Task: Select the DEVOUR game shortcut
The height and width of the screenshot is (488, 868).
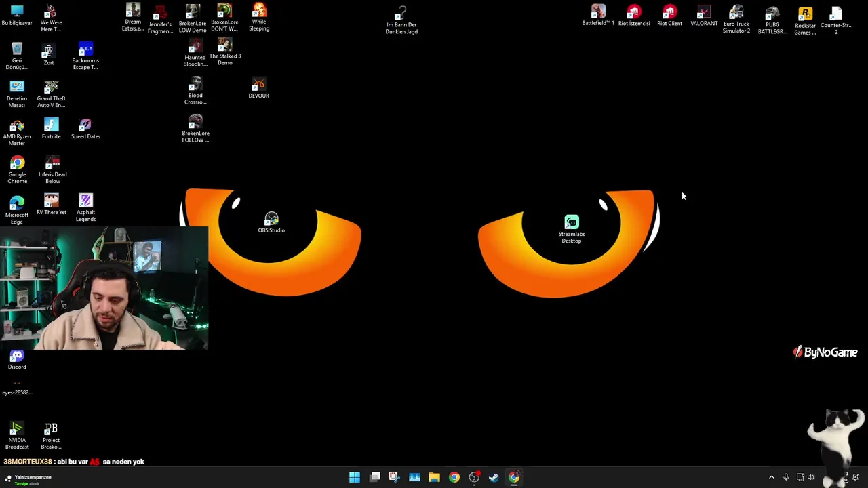Action: click(x=258, y=89)
